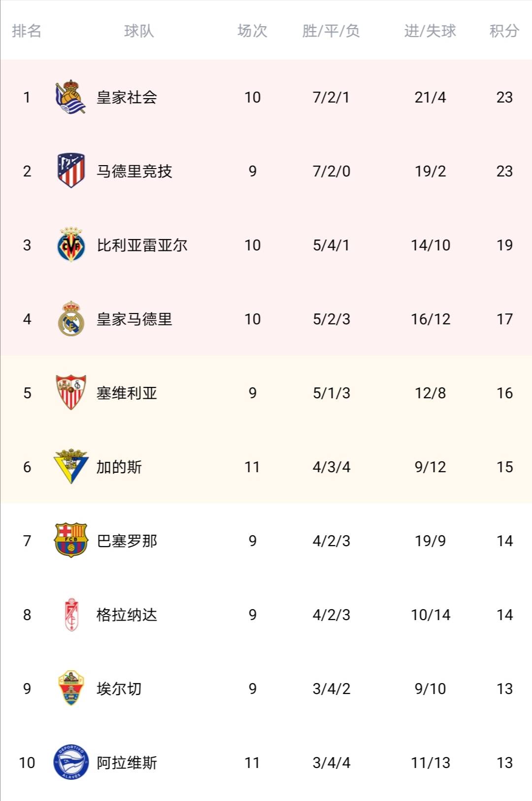Click the Real Sociedad club crest

point(71,97)
